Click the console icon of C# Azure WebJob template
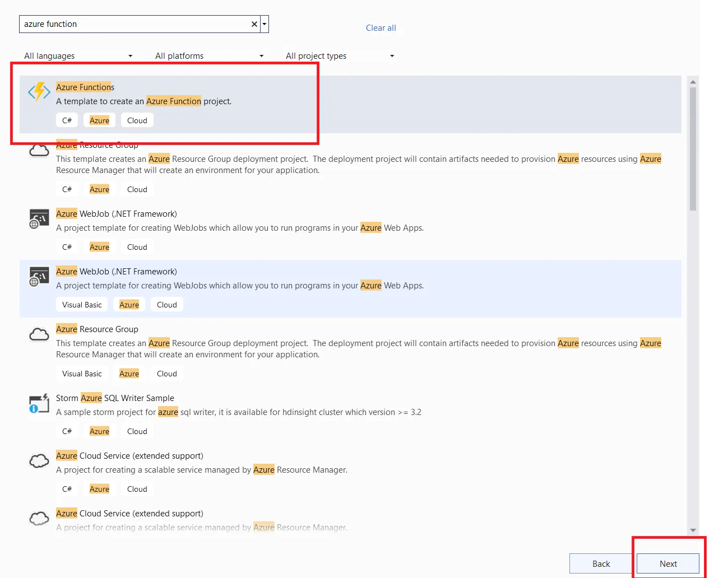This screenshot has width=728, height=578. tap(39, 219)
